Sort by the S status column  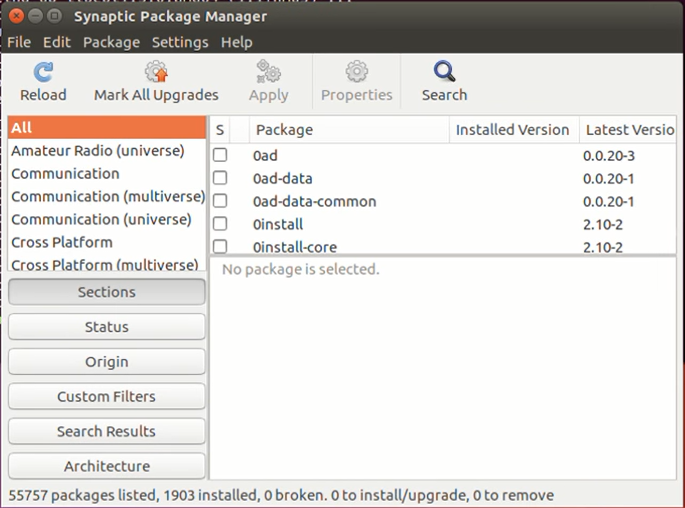pyautogui.click(x=220, y=130)
